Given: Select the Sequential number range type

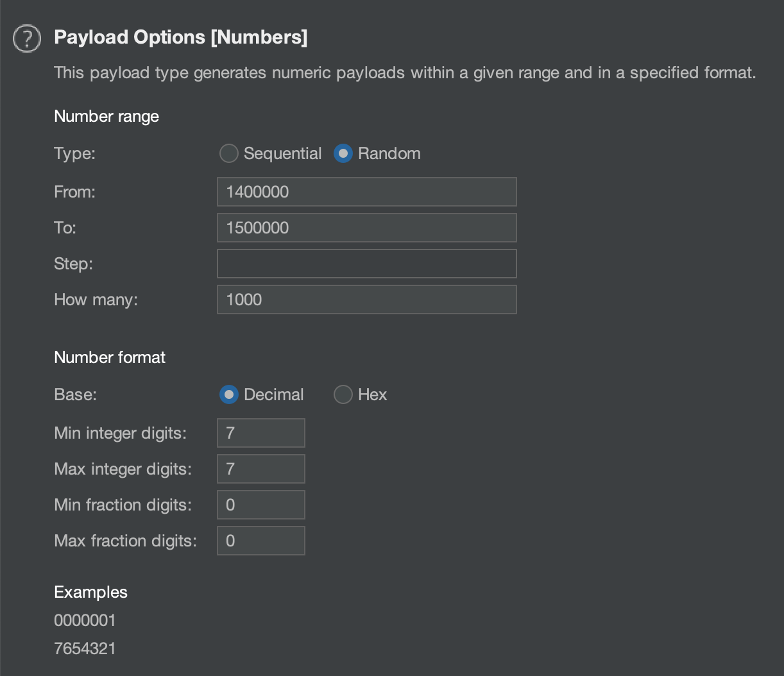Looking at the screenshot, I should click(228, 154).
